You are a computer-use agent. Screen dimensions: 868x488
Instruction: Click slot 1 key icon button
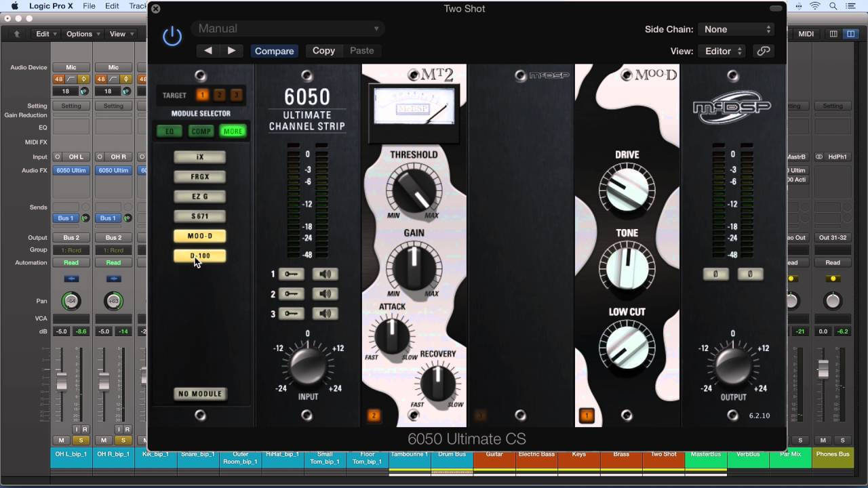click(292, 274)
